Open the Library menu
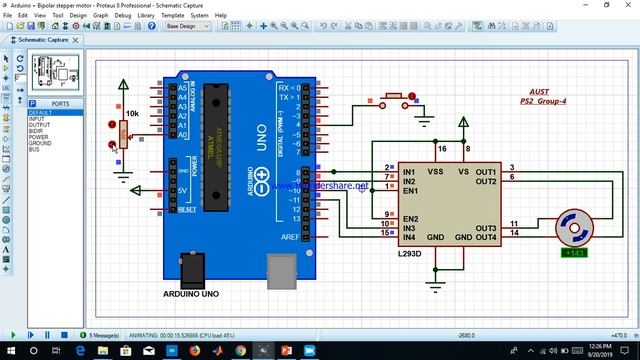This screenshot has height=360, width=640. (x=146, y=15)
